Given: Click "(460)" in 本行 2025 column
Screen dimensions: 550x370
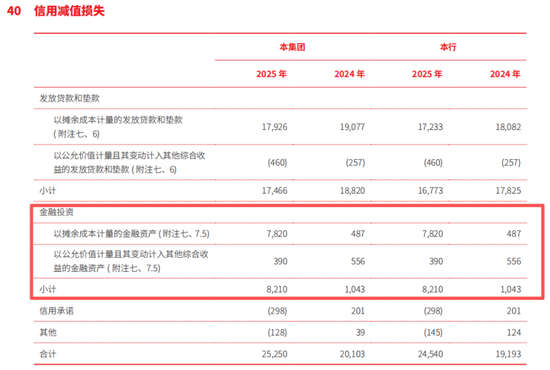Looking at the screenshot, I should tap(433, 163).
